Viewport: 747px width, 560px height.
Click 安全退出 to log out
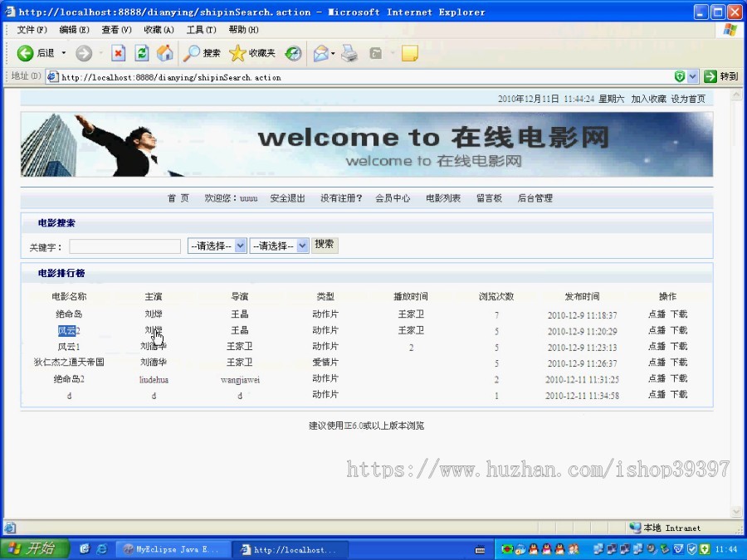click(x=287, y=198)
